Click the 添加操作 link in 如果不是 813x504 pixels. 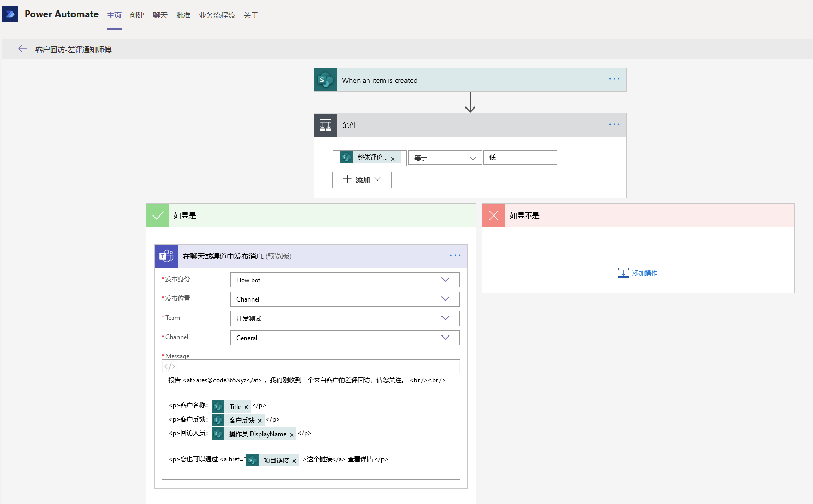[x=644, y=273]
